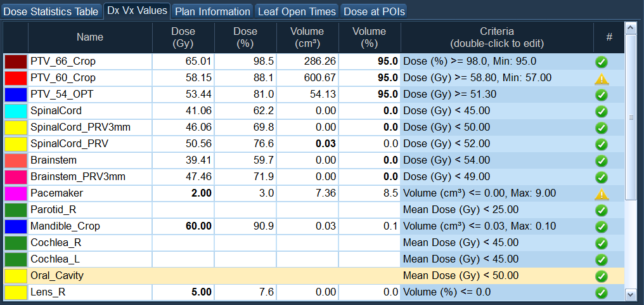The height and width of the screenshot is (305, 644).
Task: Switch to the Dose Statistics Table tab
Action: (x=51, y=11)
